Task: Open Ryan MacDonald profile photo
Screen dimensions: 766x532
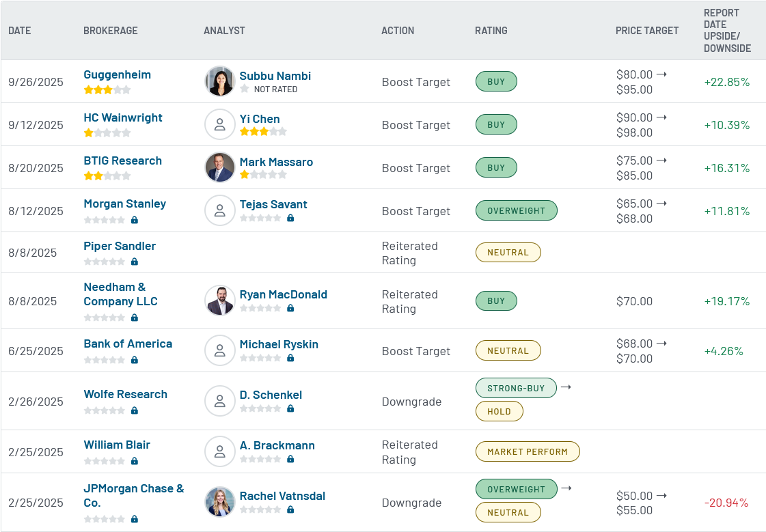Action: click(220, 300)
